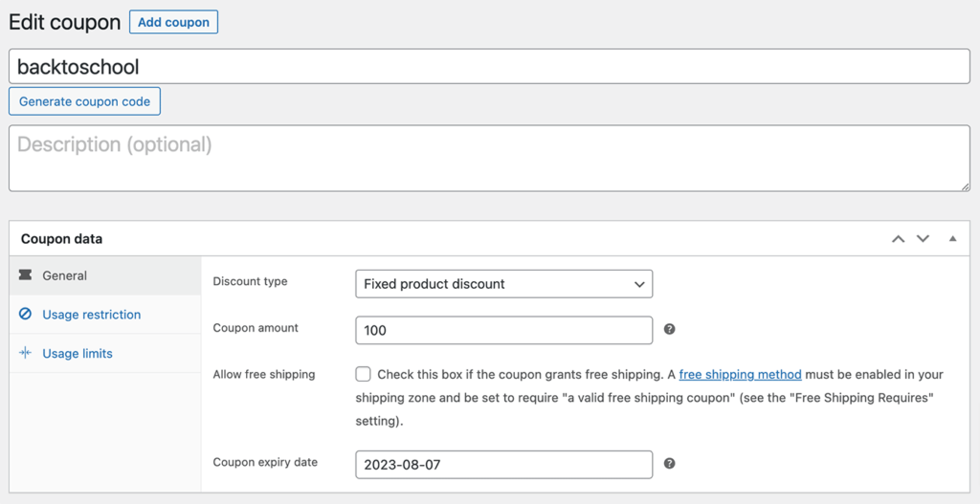
Task: Click help icon beside Coupon amount
Action: [669, 329]
